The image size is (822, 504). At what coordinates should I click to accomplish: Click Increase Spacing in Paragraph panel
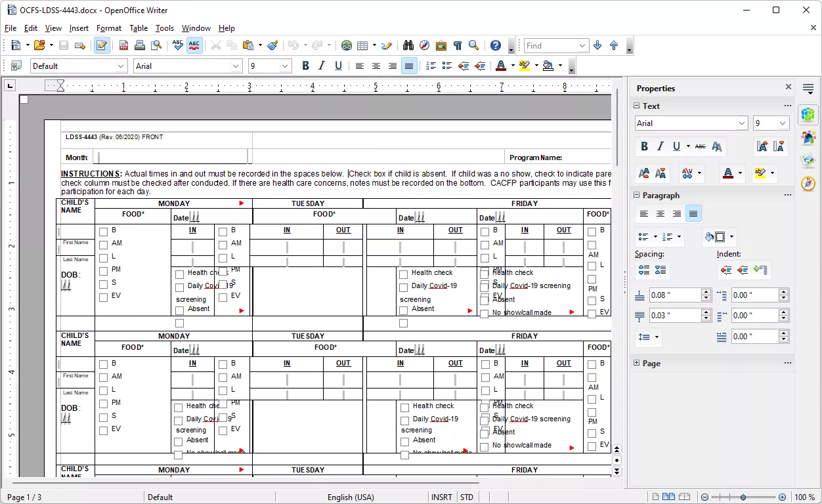click(644, 270)
